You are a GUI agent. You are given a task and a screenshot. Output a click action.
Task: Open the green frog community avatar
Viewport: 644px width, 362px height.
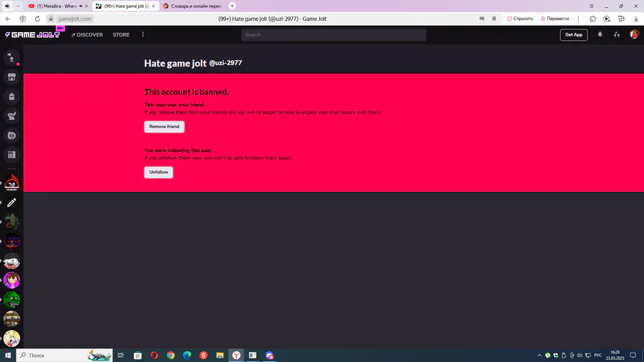pos(11,300)
